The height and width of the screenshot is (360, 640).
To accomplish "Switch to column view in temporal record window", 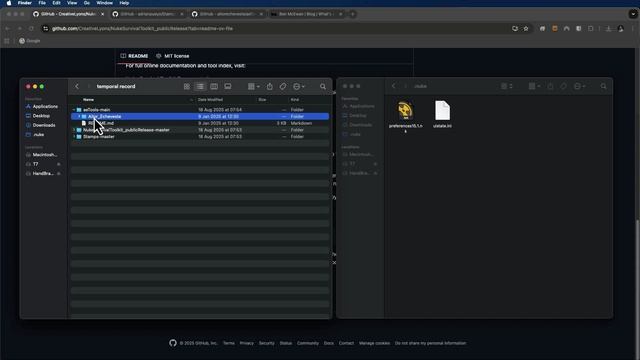I will (x=214, y=87).
